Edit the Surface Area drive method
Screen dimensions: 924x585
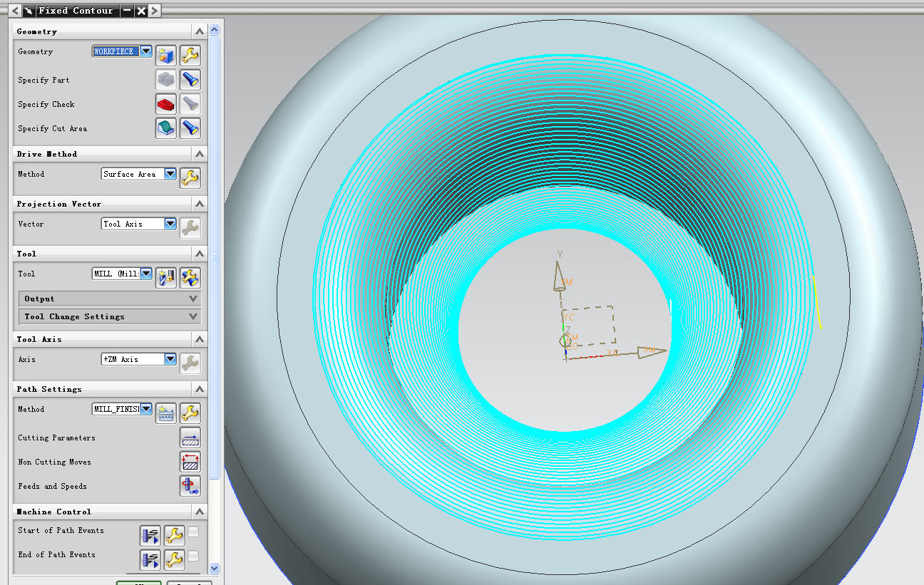[x=190, y=178]
